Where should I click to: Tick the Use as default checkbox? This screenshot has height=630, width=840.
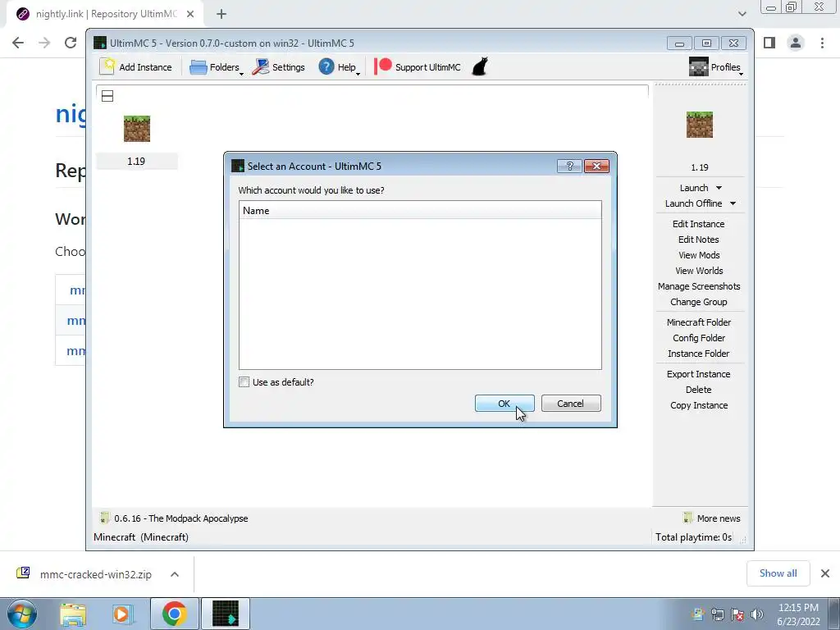click(244, 382)
